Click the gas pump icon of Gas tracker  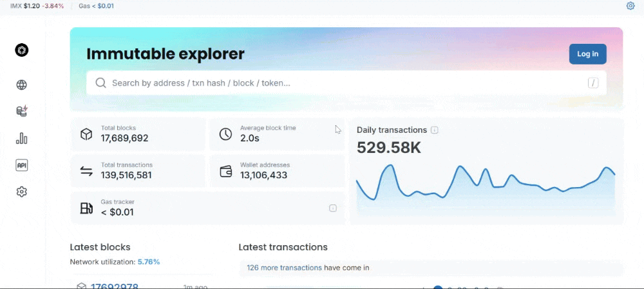pos(86,208)
